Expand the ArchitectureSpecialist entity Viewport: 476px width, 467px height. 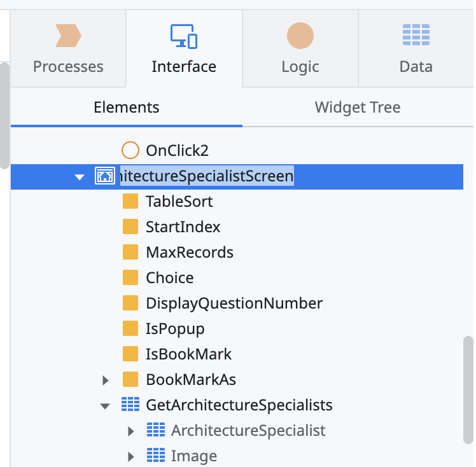point(132,431)
